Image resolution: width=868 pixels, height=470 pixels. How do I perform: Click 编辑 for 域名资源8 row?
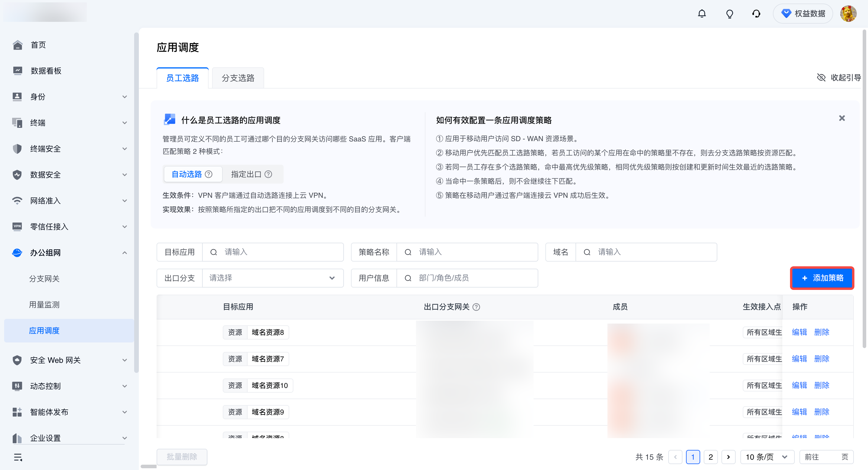799,332
